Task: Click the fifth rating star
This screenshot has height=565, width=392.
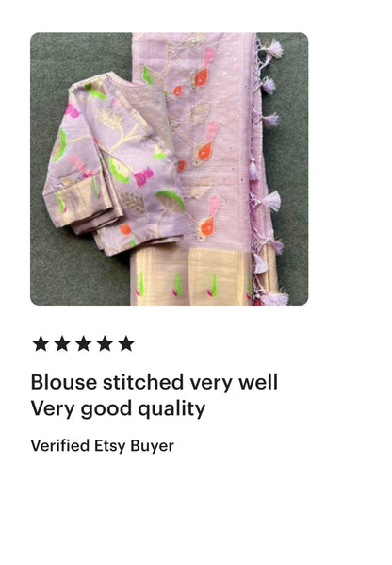Action: coord(126,343)
